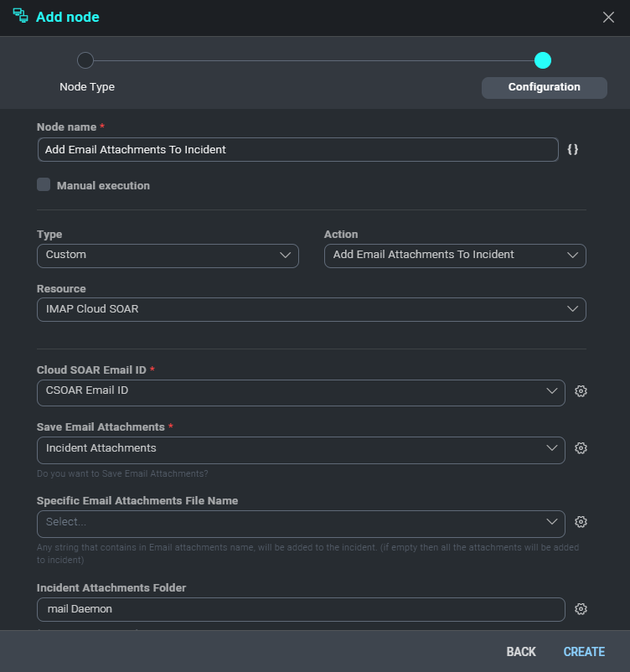The image size is (630, 672).
Task: Expand the Type dropdown showing Custom
Action: pyautogui.click(x=168, y=255)
